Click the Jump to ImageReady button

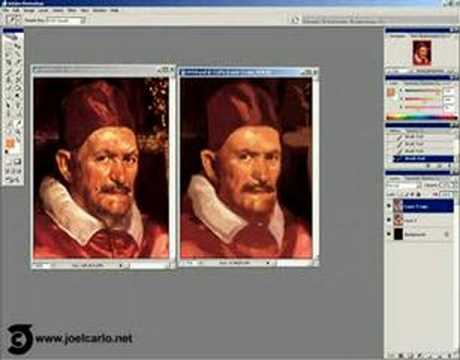pyautogui.click(x=13, y=180)
